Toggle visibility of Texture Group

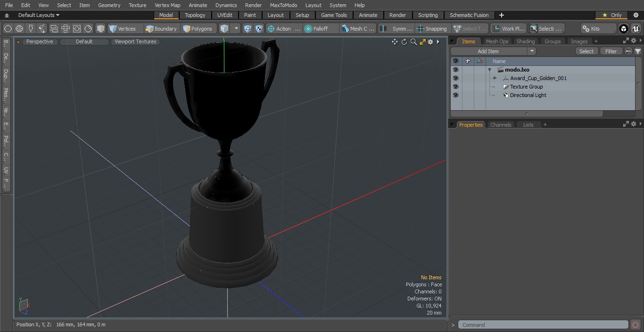pos(455,87)
